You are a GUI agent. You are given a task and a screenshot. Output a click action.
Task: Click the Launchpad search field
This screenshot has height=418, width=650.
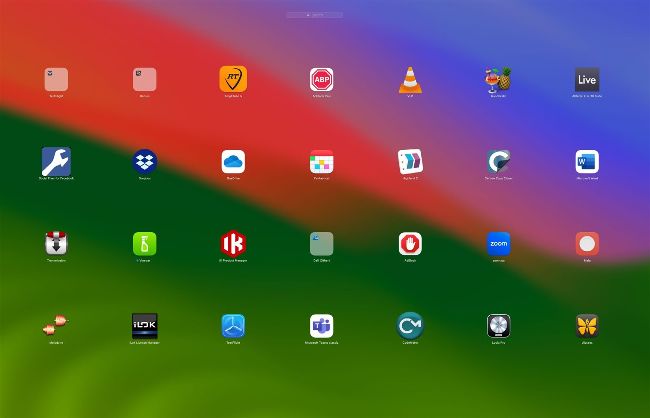[x=314, y=15]
